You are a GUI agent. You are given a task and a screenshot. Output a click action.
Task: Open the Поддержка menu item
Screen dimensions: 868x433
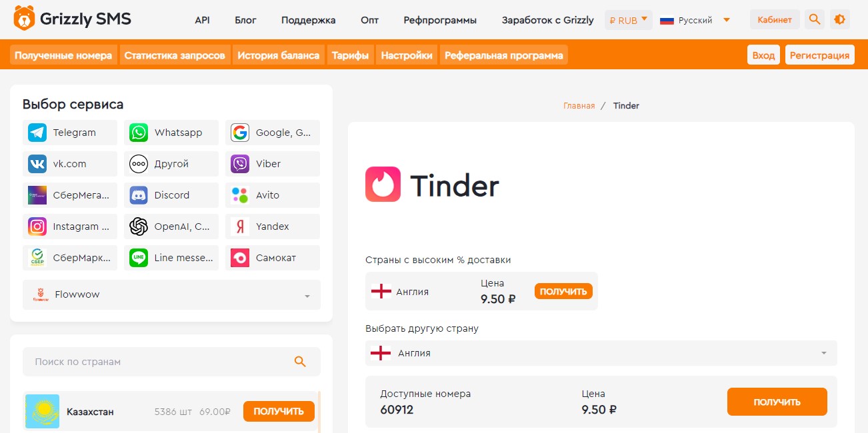pyautogui.click(x=309, y=20)
